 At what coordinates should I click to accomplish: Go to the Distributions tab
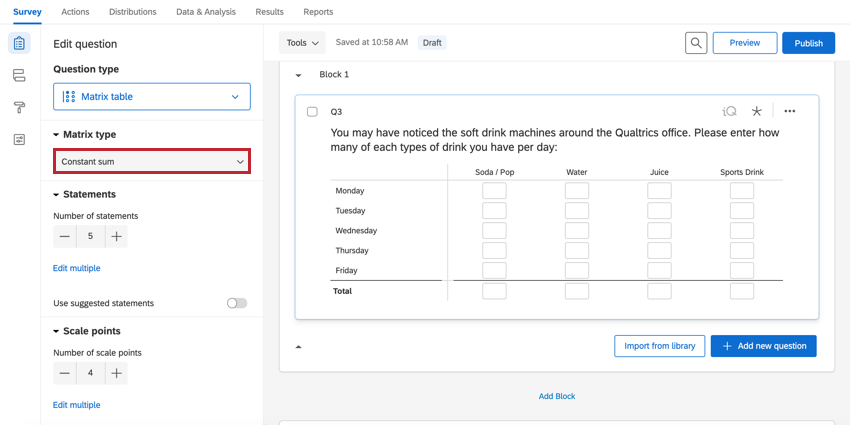point(133,12)
